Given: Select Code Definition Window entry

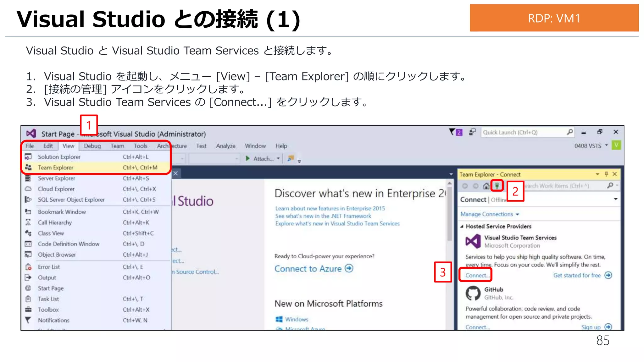Looking at the screenshot, I should (96, 244).
